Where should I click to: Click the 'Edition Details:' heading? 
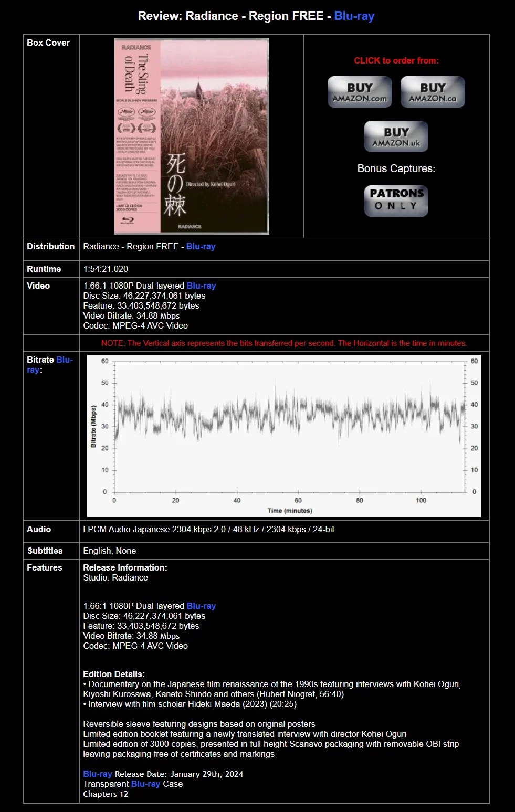click(114, 674)
